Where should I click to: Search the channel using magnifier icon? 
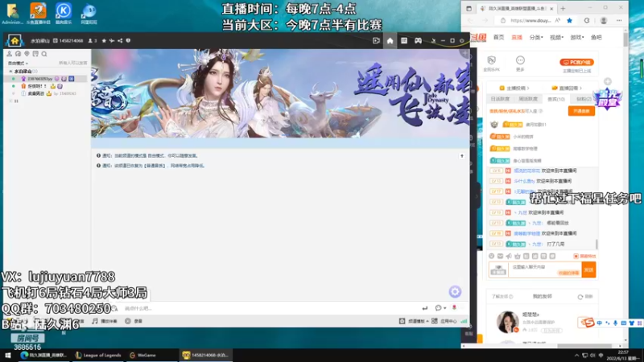pos(44,54)
